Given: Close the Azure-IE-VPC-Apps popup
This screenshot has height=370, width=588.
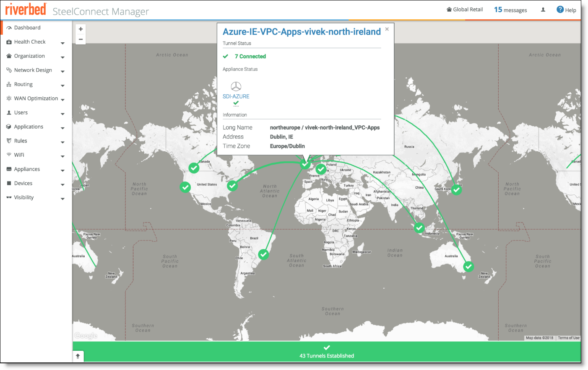Looking at the screenshot, I should point(387,29).
